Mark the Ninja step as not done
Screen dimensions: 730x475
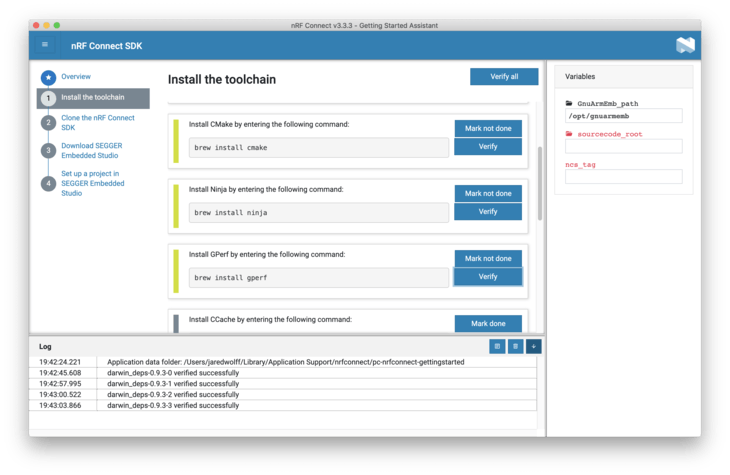488,193
